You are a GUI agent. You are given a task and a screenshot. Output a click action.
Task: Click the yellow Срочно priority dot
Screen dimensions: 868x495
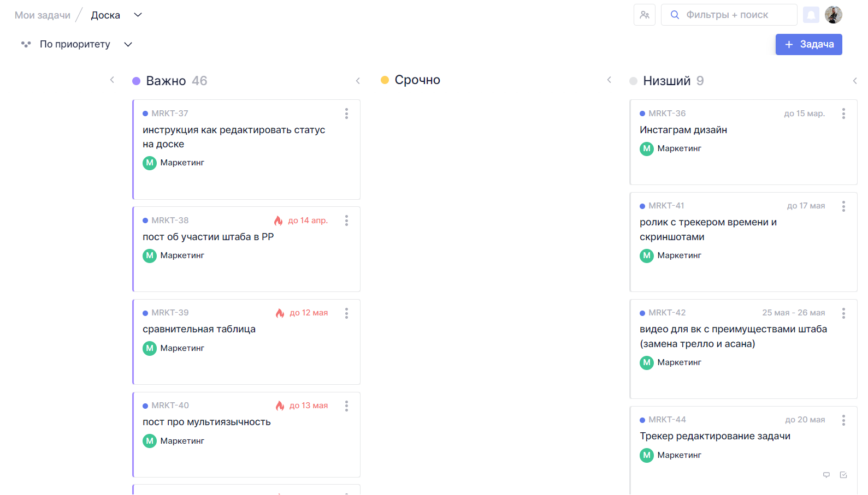[385, 80]
